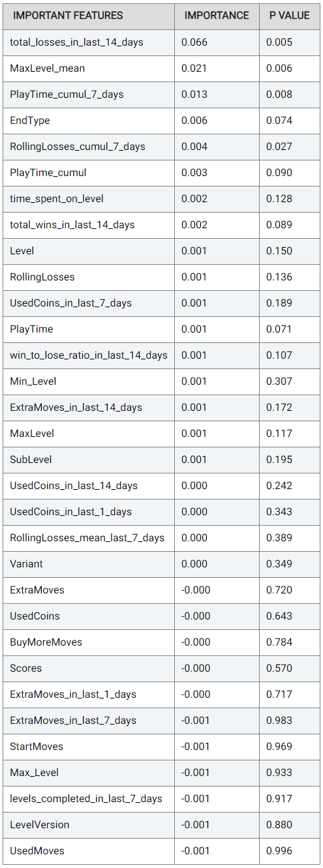The width and height of the screenshot is (323, 868).
Task: Select the time_spent_on_level row
Action: (162, 199)
